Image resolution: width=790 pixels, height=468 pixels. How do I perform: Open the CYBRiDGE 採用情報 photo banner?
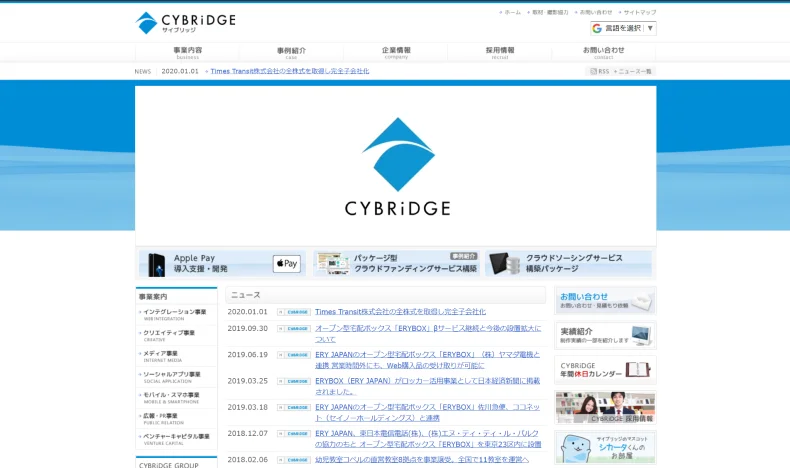click(x=605, y=408)
